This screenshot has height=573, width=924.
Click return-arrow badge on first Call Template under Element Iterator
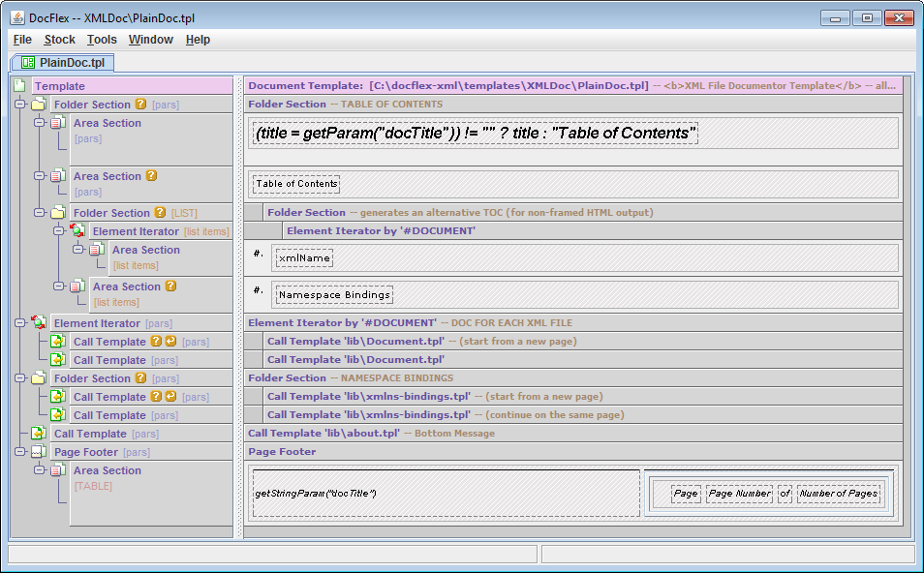(x=171, y=342)
